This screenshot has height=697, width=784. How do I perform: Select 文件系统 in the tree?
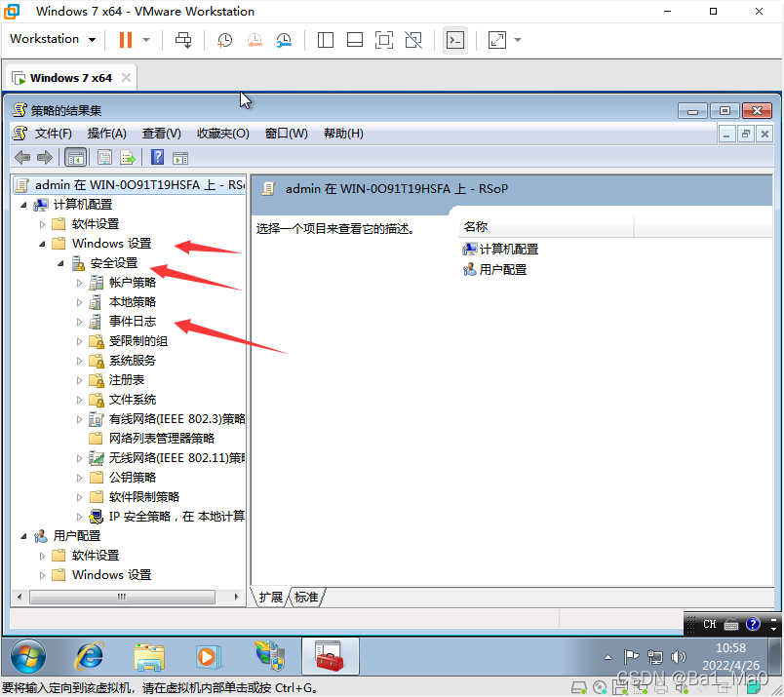132,400
